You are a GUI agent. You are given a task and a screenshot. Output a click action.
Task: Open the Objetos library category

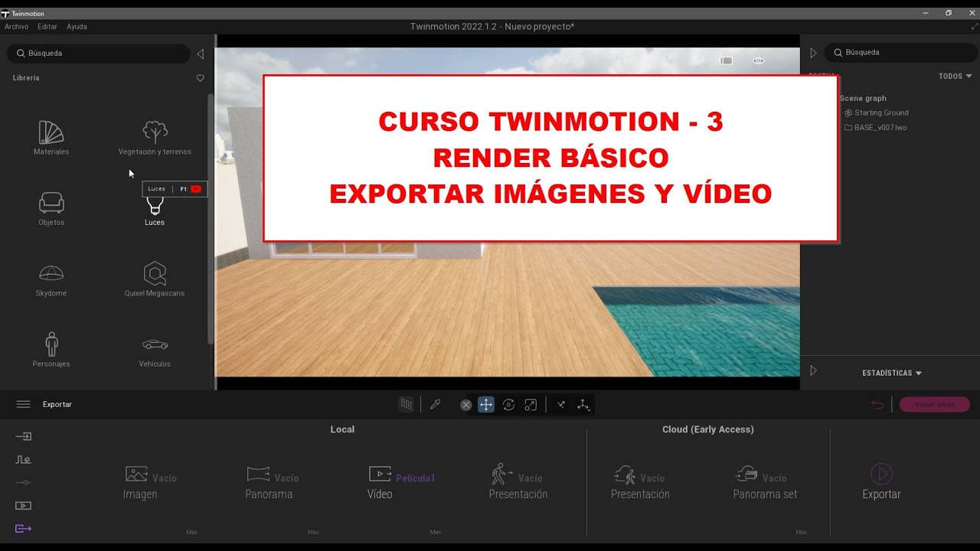point(51,209)
